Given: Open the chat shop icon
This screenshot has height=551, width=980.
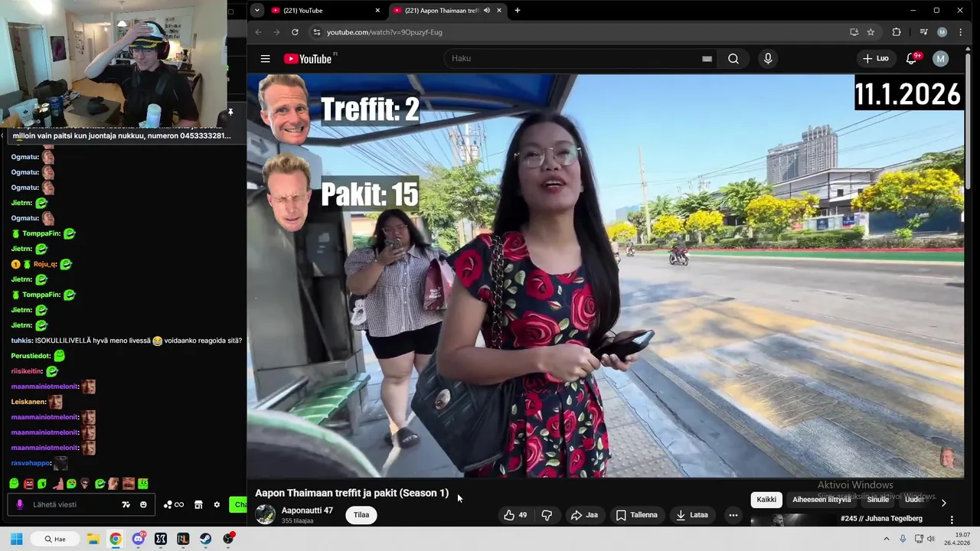Looking at the screenshot, I should click(x=198, y=505).
